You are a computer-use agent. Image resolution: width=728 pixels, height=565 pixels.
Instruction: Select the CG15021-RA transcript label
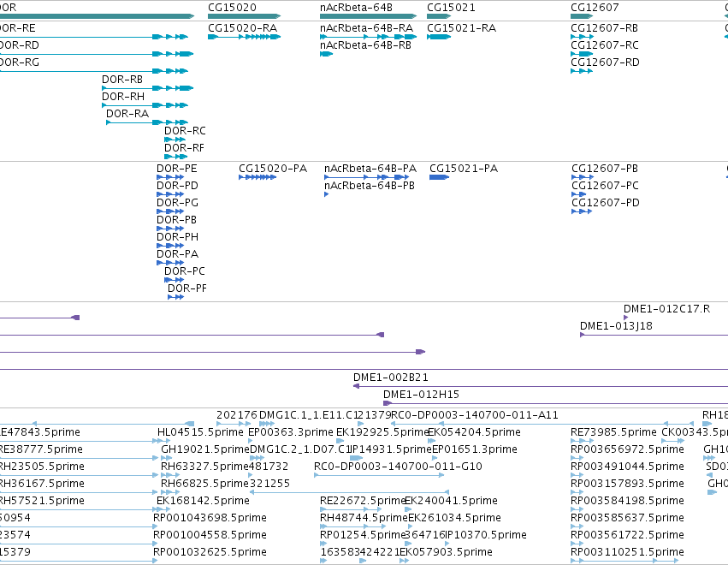point(461,28)
